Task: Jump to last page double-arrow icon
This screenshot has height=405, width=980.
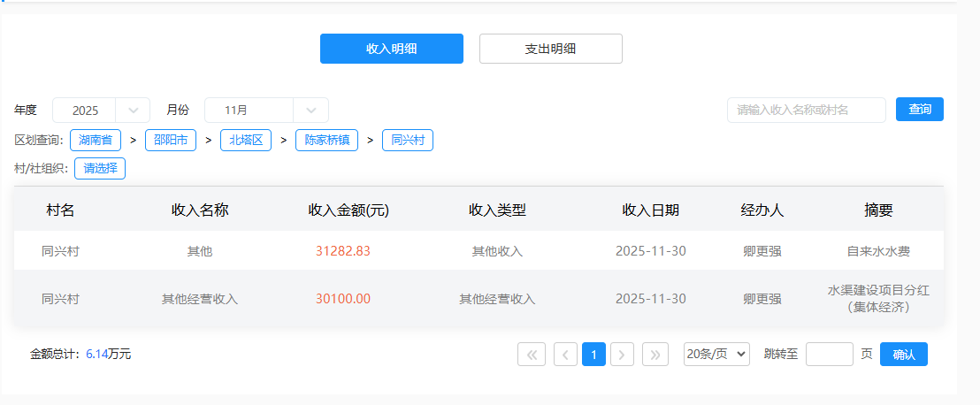Action: [x=655, y=355]
